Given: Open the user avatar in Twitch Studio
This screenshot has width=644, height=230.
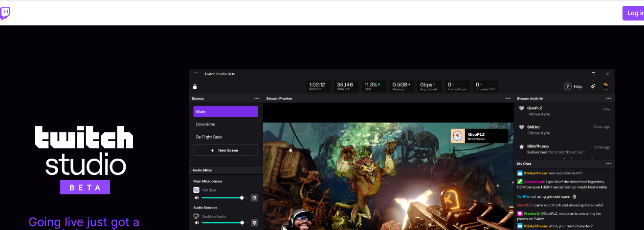Looking at the screenshot, I should 605,86.
